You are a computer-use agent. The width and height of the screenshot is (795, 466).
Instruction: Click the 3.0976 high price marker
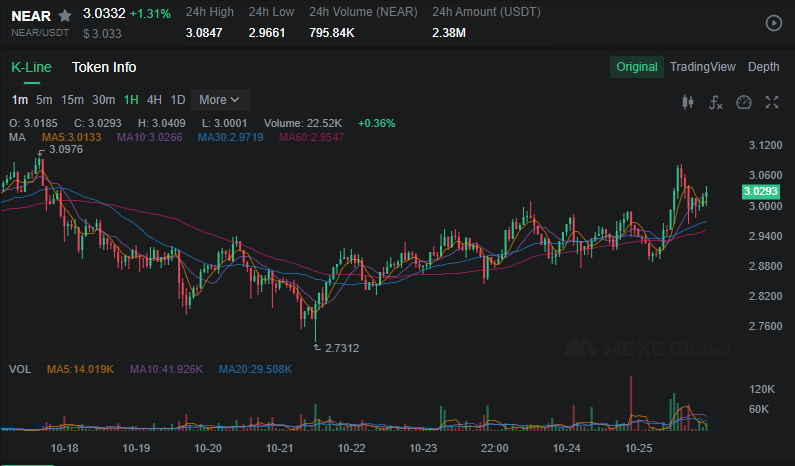pyautogui.click(x=66, y=150)
